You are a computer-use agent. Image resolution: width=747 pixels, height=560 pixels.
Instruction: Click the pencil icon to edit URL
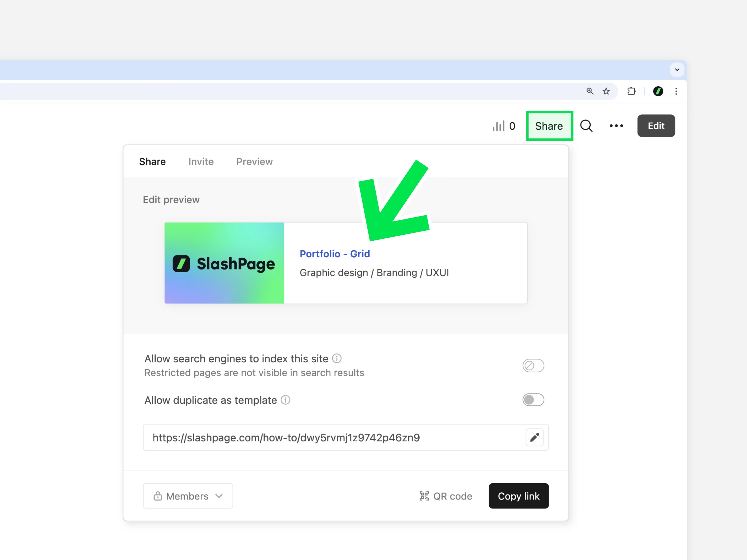pyautogui.click(x=535, y=438)
